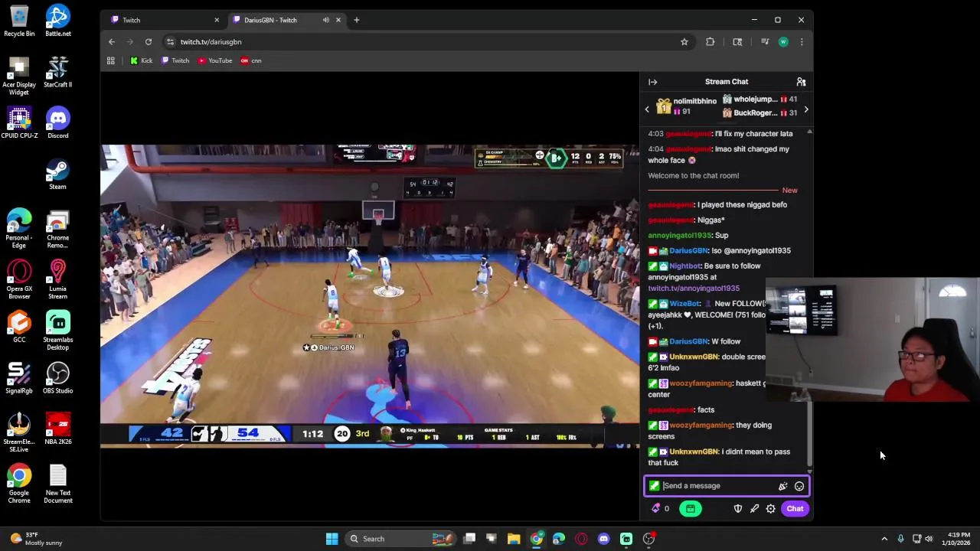
Task: Open File Explorer from the taskbar
Action: pyautogui.click(x=514, y=539)
